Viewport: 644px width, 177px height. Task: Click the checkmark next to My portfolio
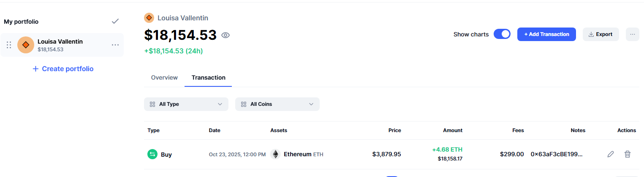[x=115, y=22]
